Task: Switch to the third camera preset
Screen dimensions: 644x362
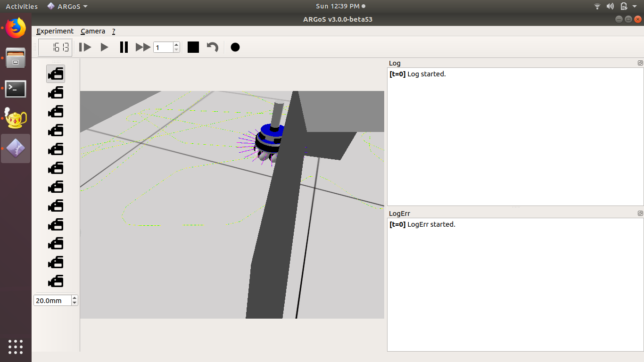Action: (x=56, y=112)
